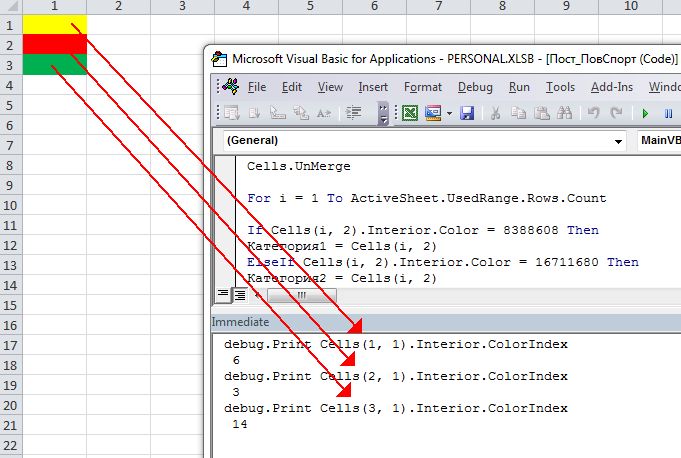Image resolution: width=681 pixels, height=458 pixels.
Task: Click the Undo arrow icon
Action: (x=593, y=113)
